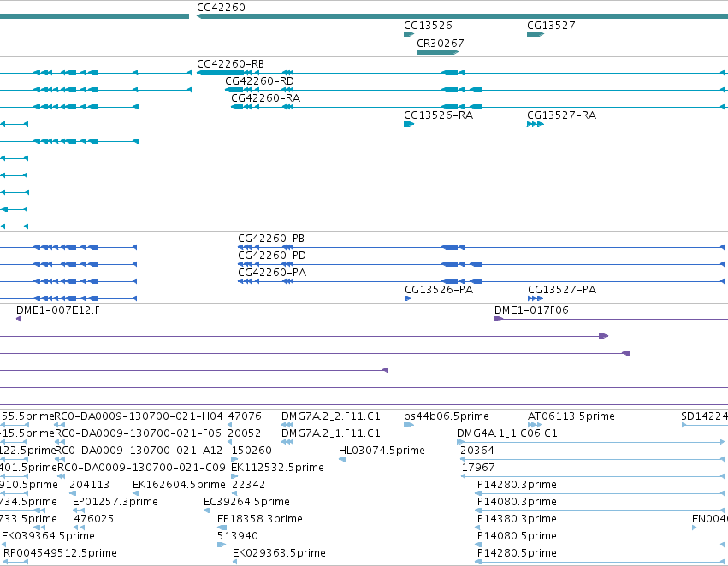Select the DMG7A.2_2.F11.C1 feature label
Viewport: 728px width, 566px height.
click(x=330, y=416)
